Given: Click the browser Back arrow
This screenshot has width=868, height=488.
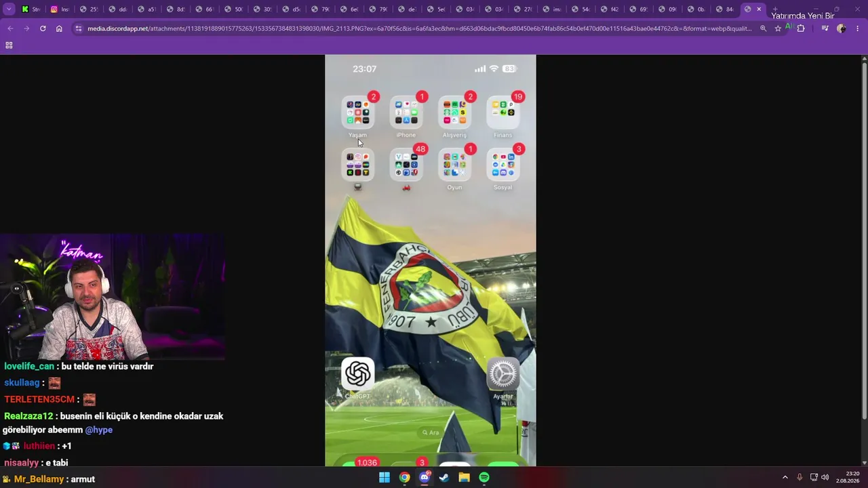Looking at the screenshot, I should pos(10,28).
